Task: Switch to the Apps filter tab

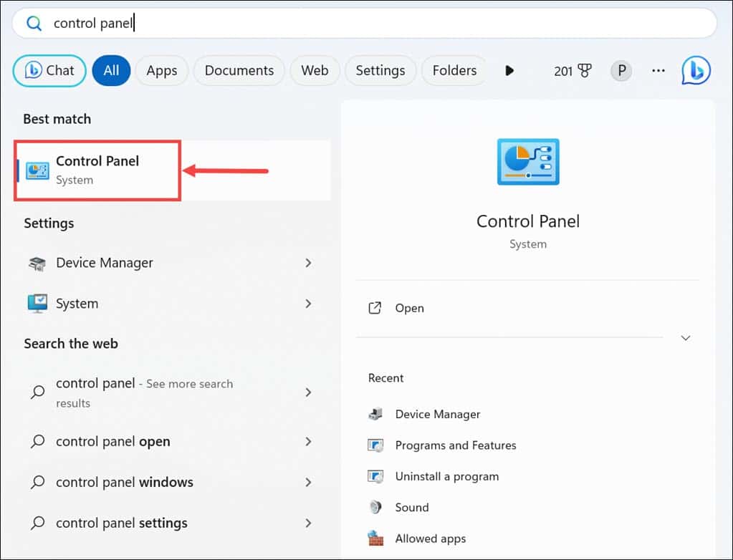Action: 162,70
